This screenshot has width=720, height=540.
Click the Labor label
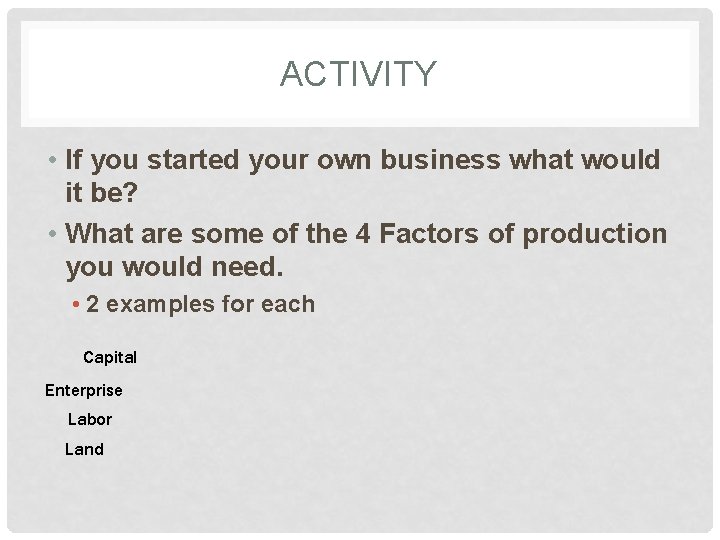point(90,419)
